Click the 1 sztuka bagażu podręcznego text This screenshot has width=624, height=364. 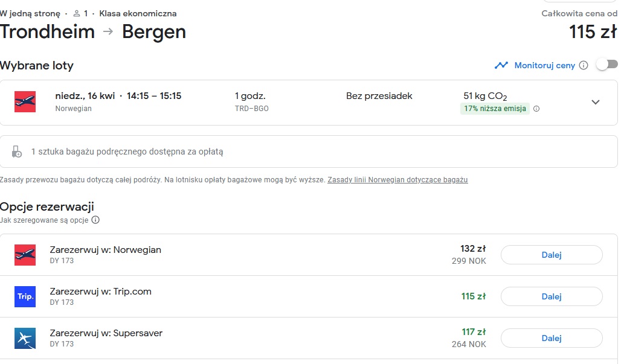[127, 152]
